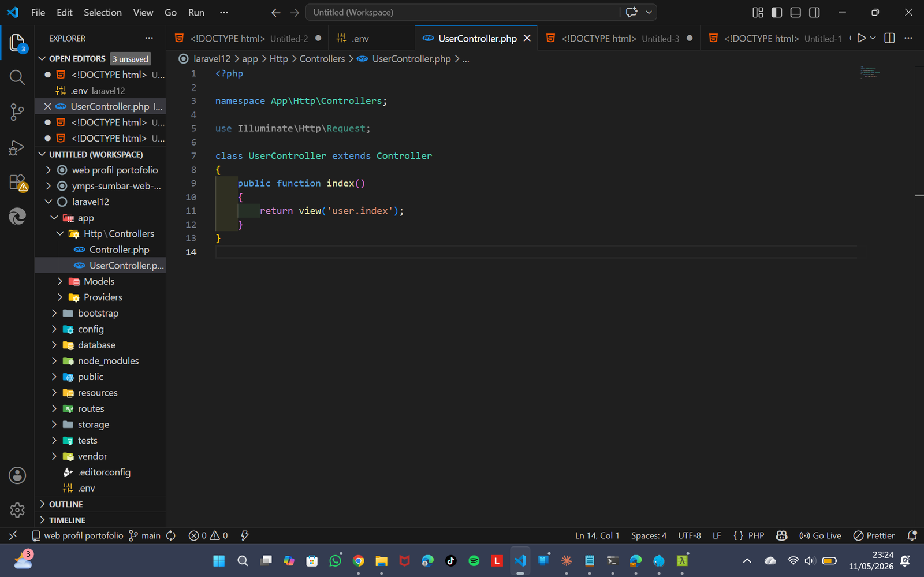Open the Manage gear icon
This screenshot has width=924, height=577.
[17, 510]
